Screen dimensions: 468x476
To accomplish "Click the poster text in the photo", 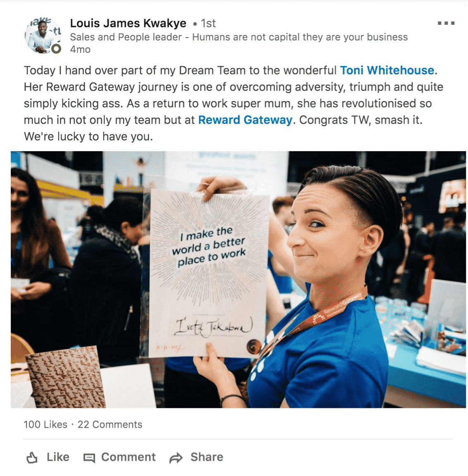I will coord(208,247).
